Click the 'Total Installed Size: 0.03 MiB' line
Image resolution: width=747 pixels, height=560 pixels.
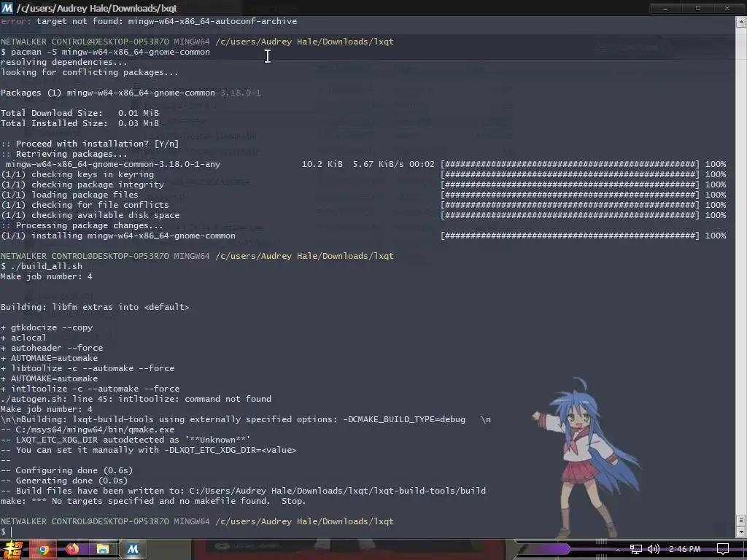click(x=80, y=123)
